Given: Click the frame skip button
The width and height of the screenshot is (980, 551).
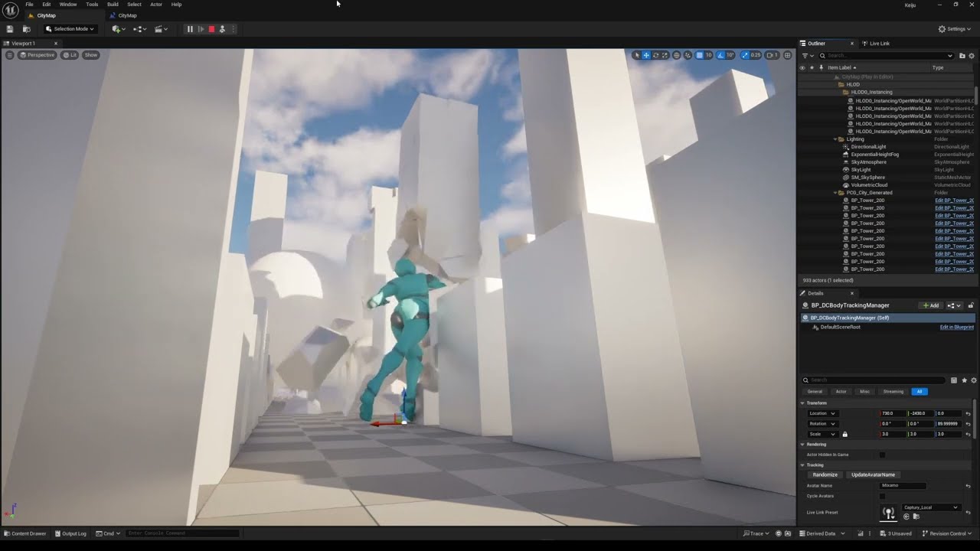Looking at the screenshot, I should (x=201, y=29).
